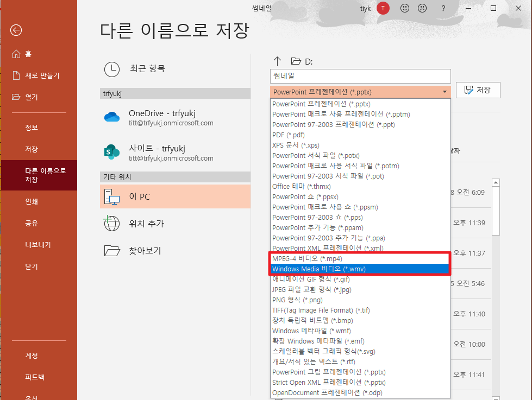Click the 오전 10:00 date entry
532x400 pixels.
coord(469,345)
